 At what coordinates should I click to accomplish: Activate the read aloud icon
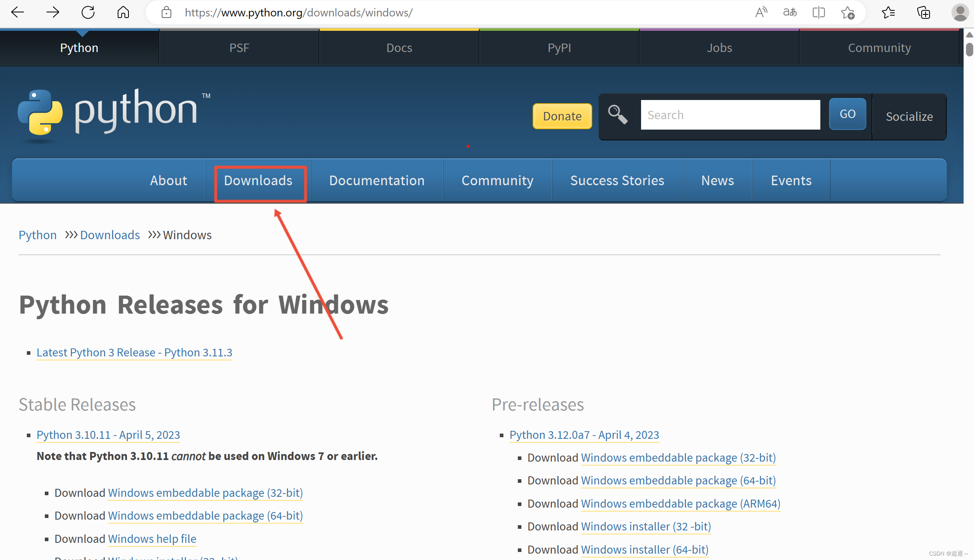761,12
